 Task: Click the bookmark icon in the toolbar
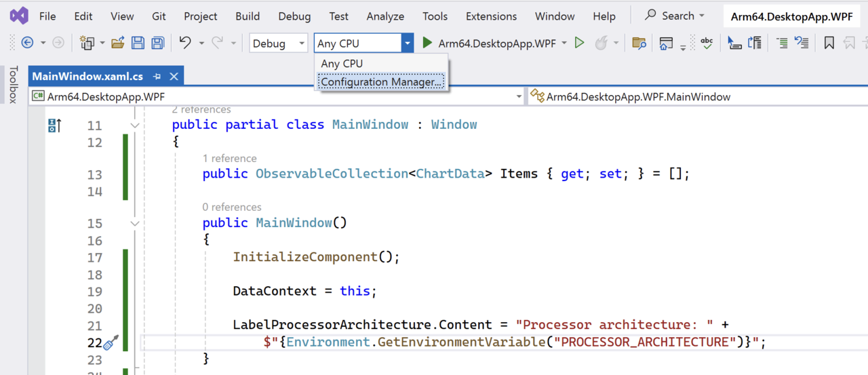click(829, 43)
